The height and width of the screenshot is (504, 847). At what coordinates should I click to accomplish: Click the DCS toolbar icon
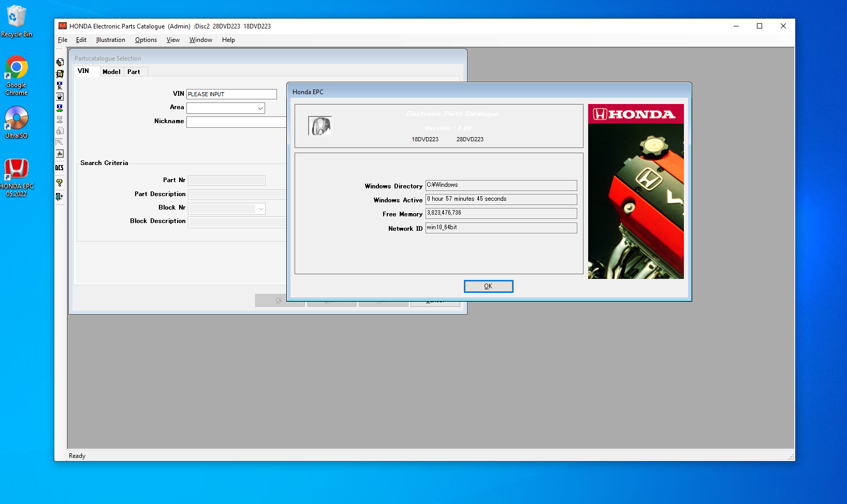60,168
